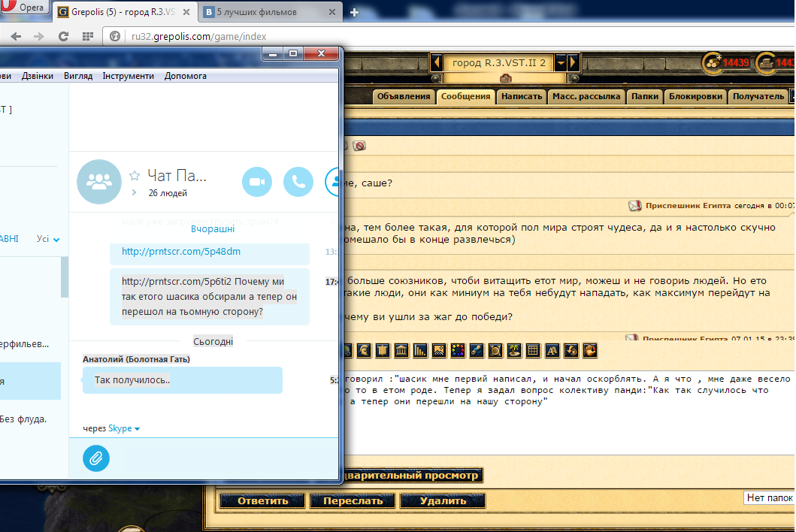Switch to previous city arrow
Image resolution: width=796 pixels, height=532 pixels.
pyautogui.click(x=436, y=62)
